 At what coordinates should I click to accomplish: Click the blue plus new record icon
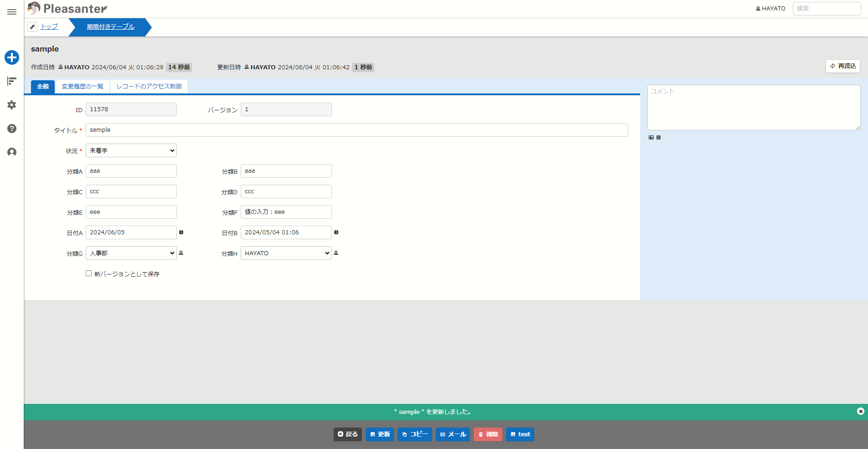pyautogui.click(x=12, y=57)
